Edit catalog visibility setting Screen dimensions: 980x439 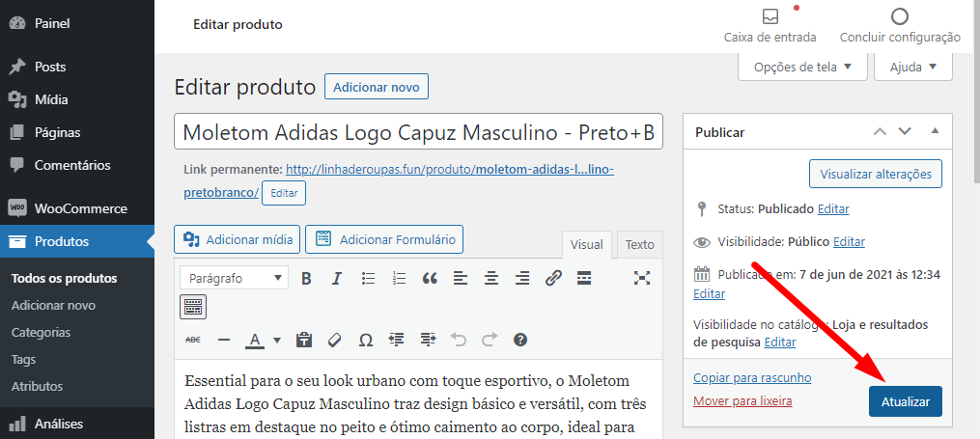(780, 343)
